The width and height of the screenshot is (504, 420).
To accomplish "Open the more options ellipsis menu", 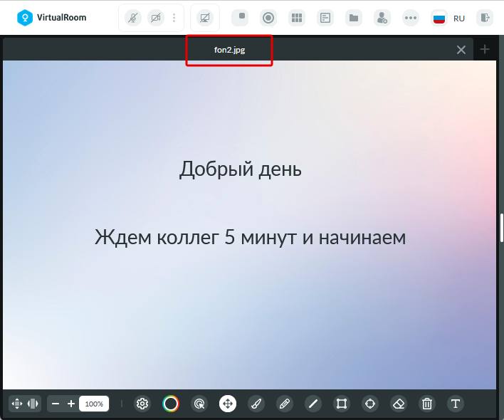I will pyautogui.click(x=411, y=18).
